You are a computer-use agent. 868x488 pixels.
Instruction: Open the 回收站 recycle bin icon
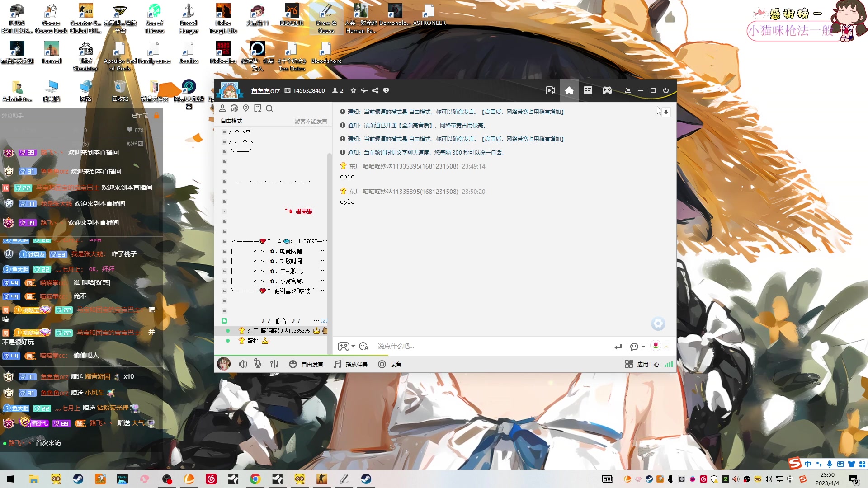point(120,90)
